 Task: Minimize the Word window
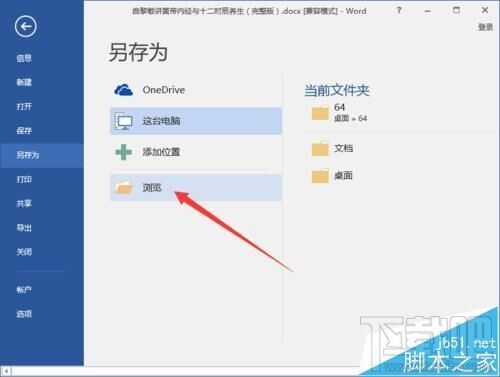click(428, 11)
